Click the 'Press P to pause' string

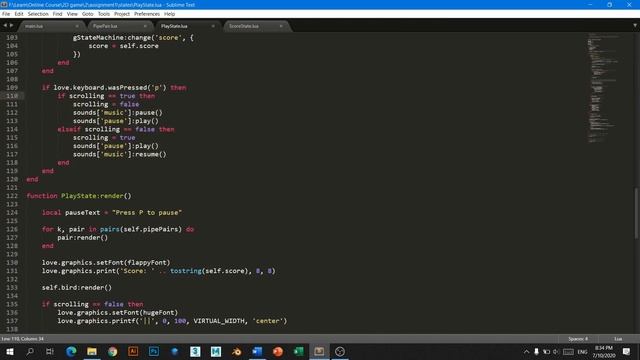click(x=147, y=213)
